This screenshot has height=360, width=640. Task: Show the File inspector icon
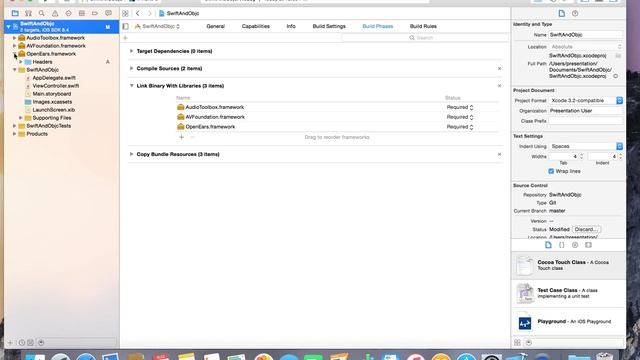click(562, 13)
